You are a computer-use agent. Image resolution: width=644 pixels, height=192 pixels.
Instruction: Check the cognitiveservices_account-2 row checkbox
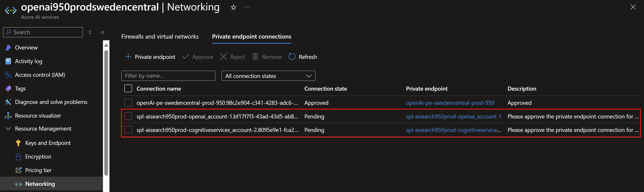[x=128, y=130]
